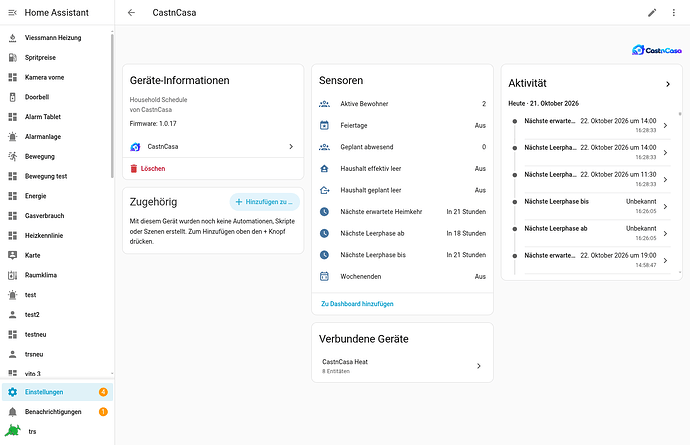Screen dimensions: 690x445
Task: Click the pencil edit icon in header
Action: pos(652,13)
